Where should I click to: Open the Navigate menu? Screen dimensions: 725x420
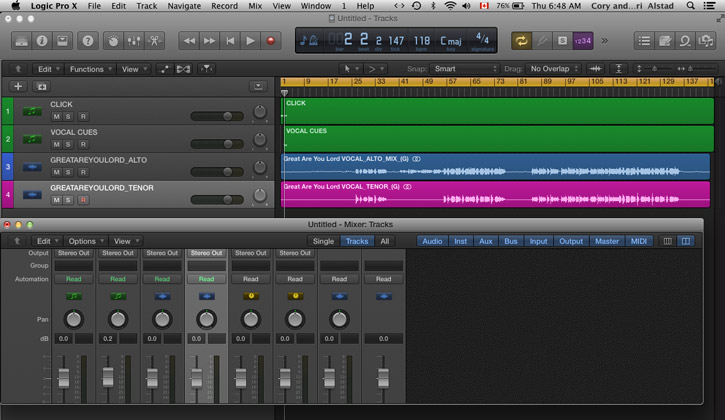click(184, 6)
